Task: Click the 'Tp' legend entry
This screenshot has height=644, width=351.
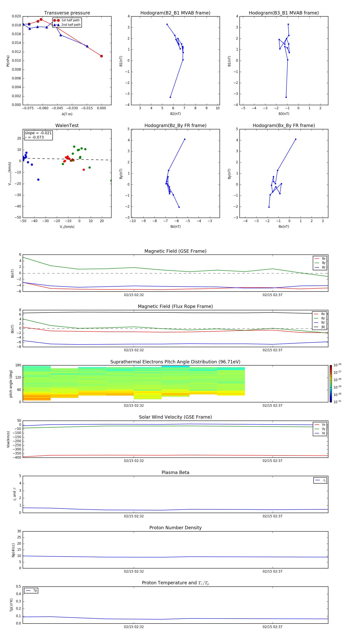Action: tap(31, 591)
